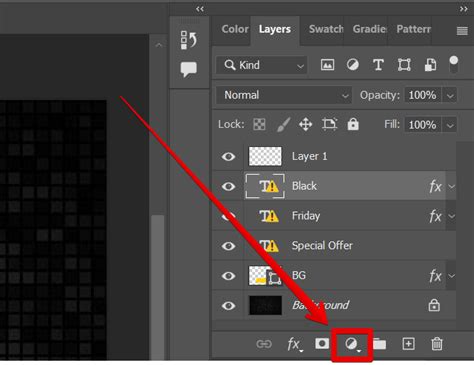Delete layer trash icon

click(437, 344)
